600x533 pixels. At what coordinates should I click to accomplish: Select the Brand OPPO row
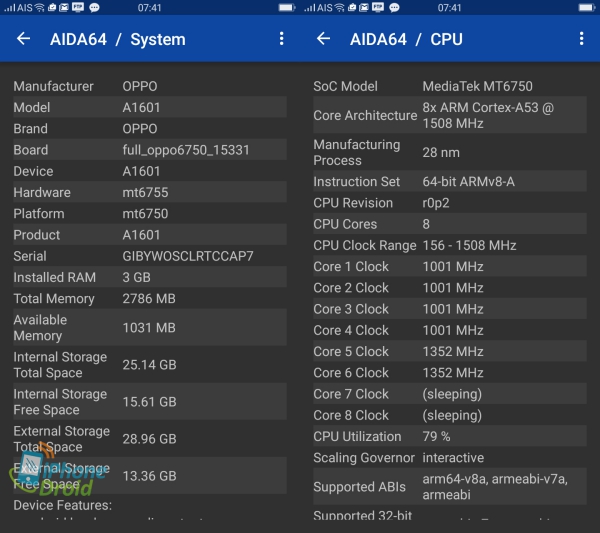(x=150, y=129)
